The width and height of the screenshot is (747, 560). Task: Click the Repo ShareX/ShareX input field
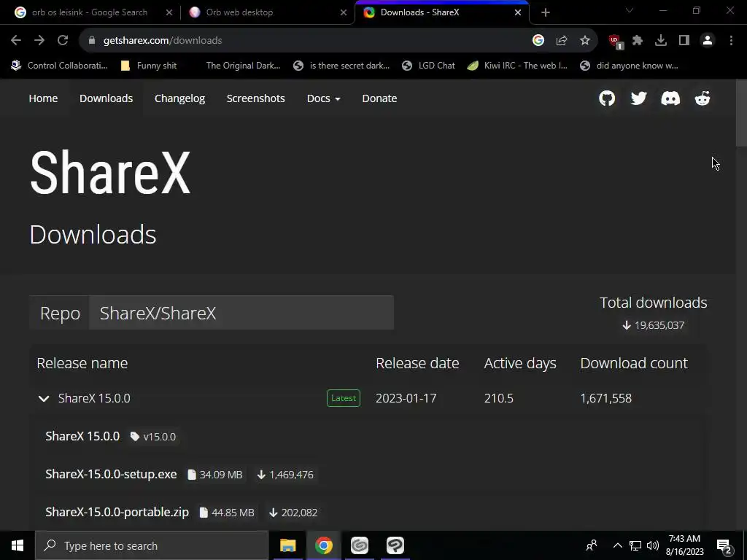241,313
